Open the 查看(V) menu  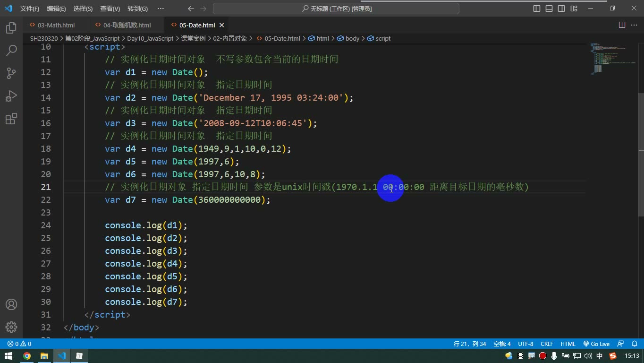point(110,9)
